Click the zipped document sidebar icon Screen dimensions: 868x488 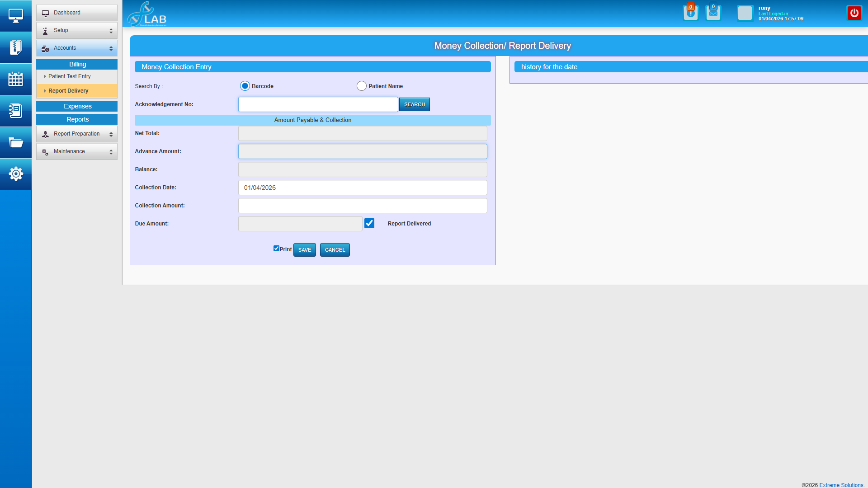[x=15, y=47]
